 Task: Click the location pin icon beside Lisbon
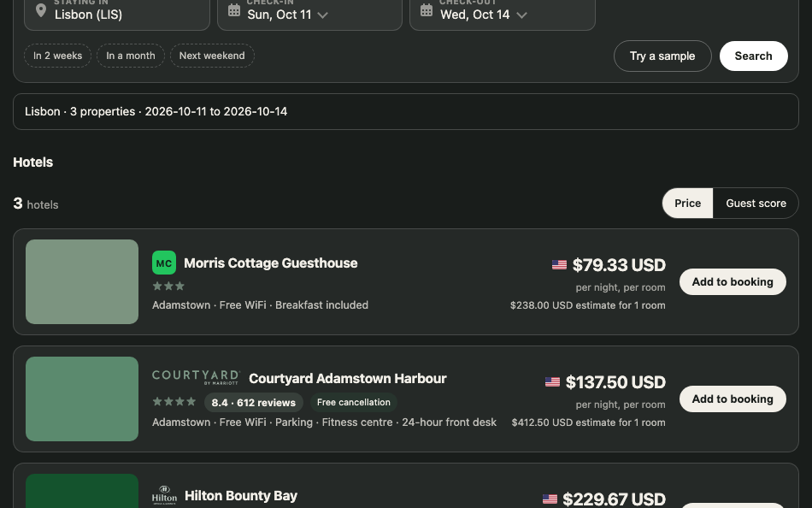click(41, 11)
